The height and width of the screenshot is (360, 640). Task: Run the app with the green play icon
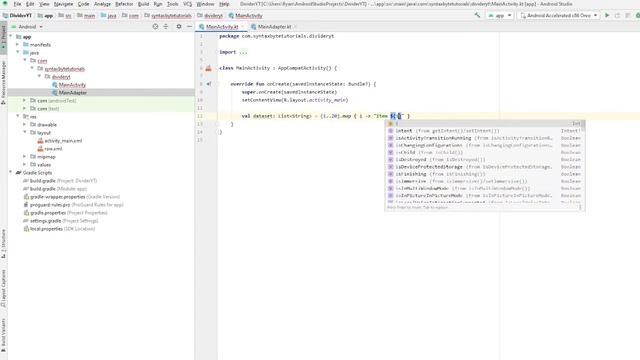pyautogui.click(x=607, y=16)
